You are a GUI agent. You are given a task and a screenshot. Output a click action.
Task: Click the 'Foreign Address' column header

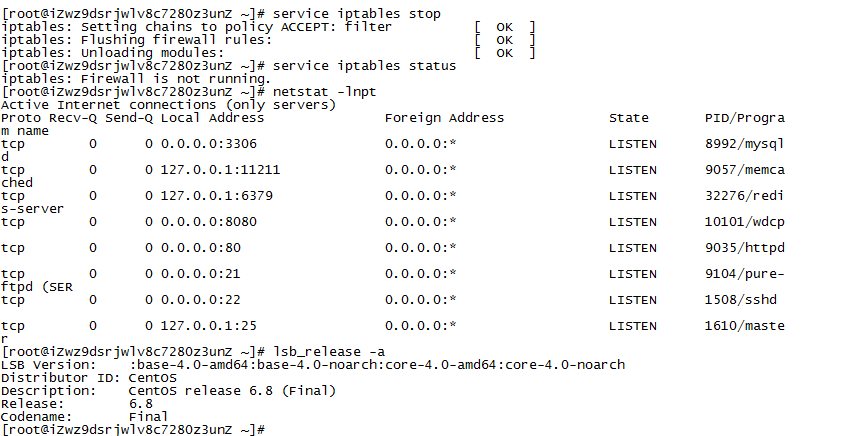(444, 118)
